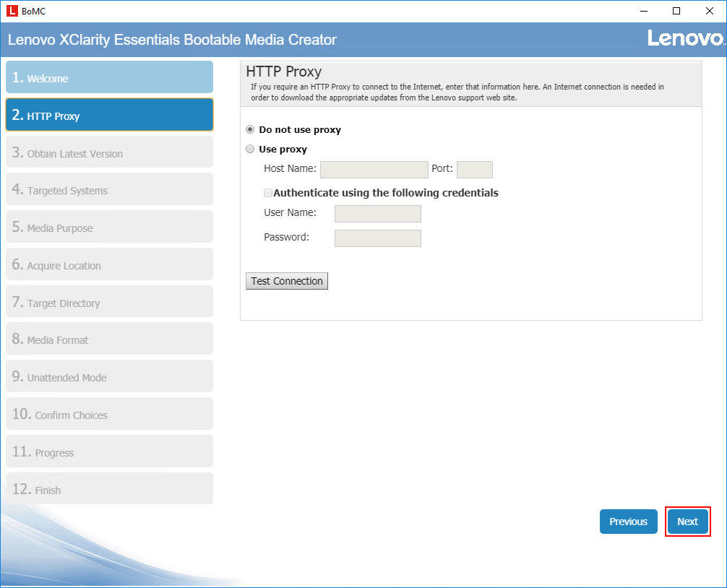Click the BoMC app icon in title bar
Viewport: 727px width, 588px height.
[12, 11]
